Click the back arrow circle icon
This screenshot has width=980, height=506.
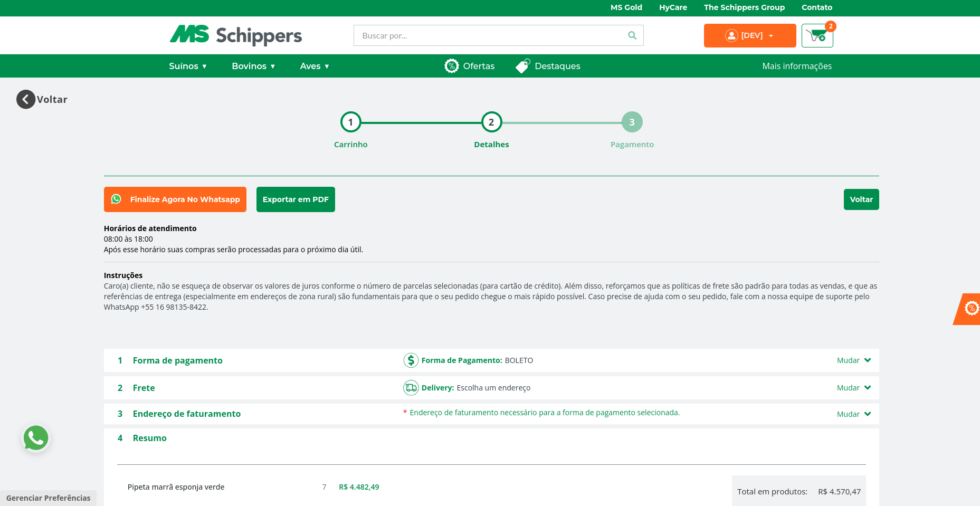click(x=25, y=99)
